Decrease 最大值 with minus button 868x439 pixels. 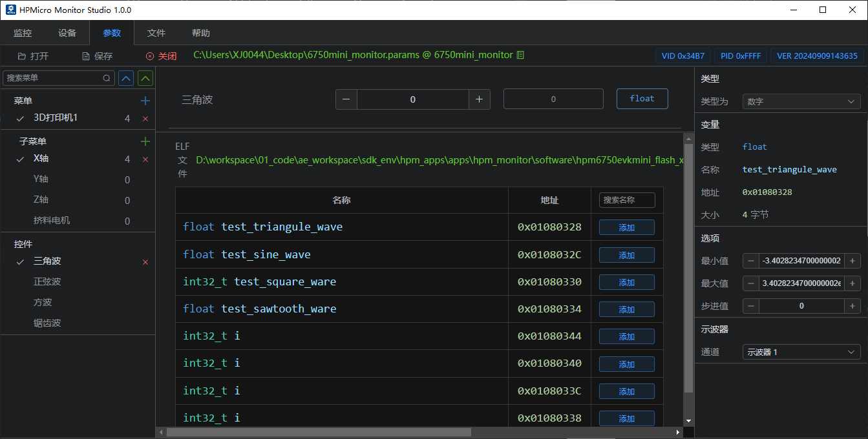tap(750, 283)
